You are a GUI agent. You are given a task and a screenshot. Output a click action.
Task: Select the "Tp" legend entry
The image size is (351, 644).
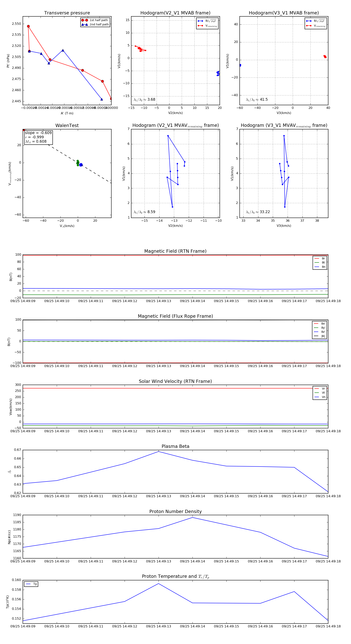coord(31,584)
